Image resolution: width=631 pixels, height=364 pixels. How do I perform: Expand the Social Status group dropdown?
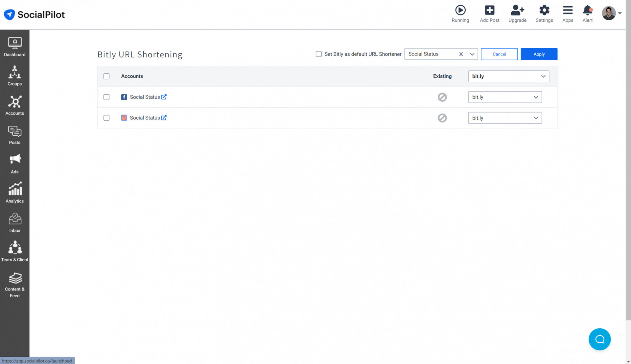[x=472, y=54]
